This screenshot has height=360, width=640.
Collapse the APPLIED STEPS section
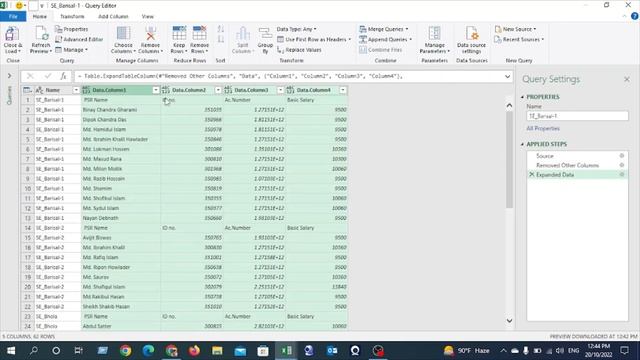pyautogui.click(x=522, y=144)
